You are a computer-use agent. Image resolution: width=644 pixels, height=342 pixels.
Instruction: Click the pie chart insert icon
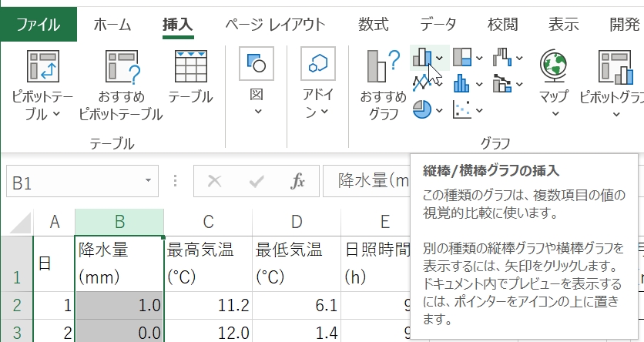click(x=422, y=109)
